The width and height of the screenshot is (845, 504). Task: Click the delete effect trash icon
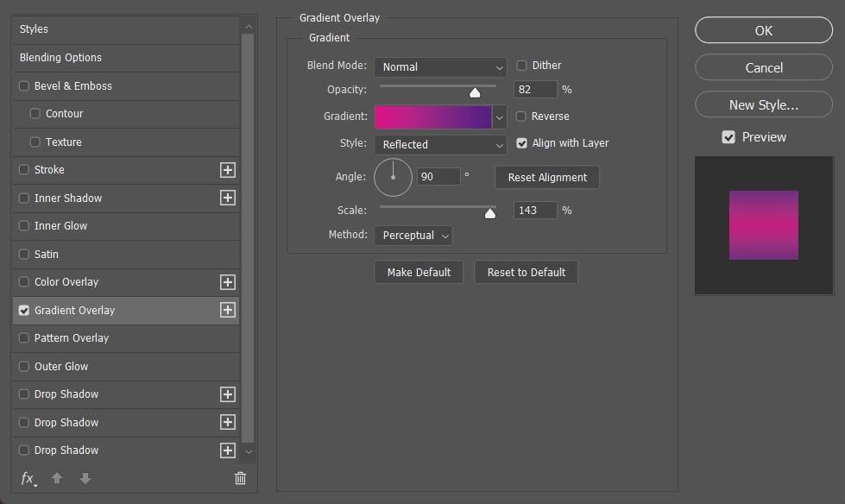(240, 478)
